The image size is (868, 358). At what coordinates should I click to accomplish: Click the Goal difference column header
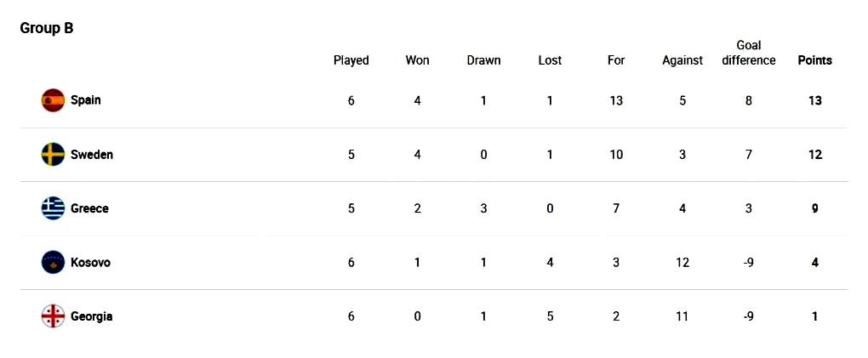[x=748, y=53]
